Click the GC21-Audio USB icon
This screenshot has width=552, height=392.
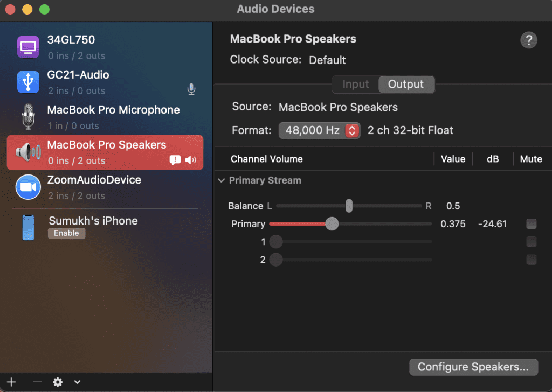28,82
